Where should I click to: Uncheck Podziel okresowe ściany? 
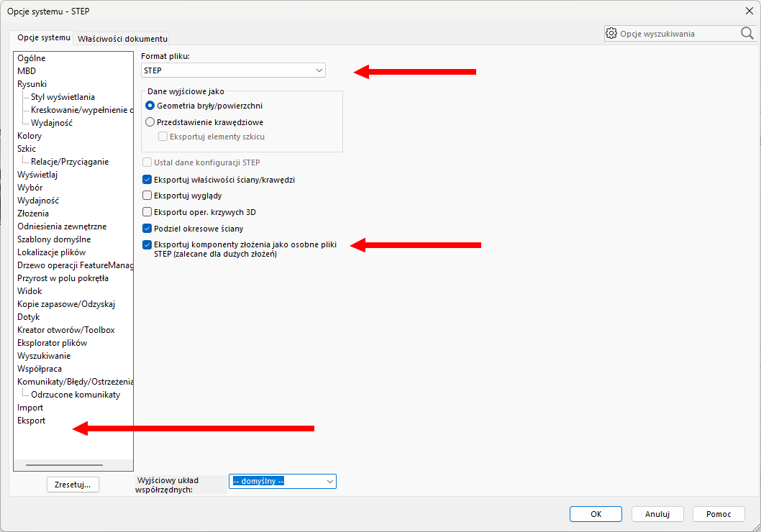click(147, 229)
